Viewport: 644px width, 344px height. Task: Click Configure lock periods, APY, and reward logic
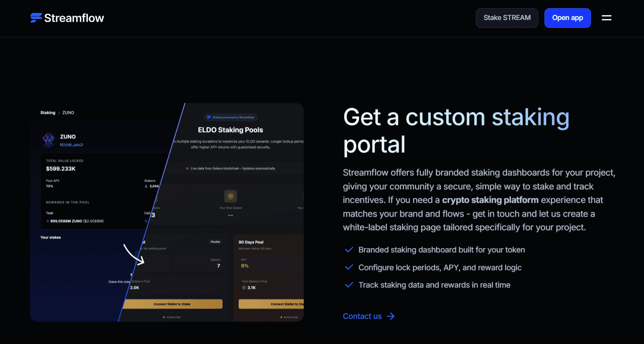pos(440,268)
